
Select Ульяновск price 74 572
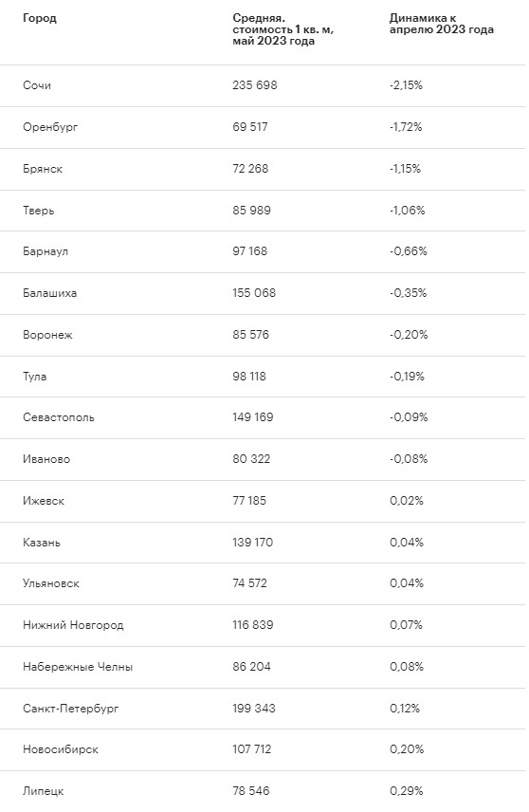click(249, 583)
